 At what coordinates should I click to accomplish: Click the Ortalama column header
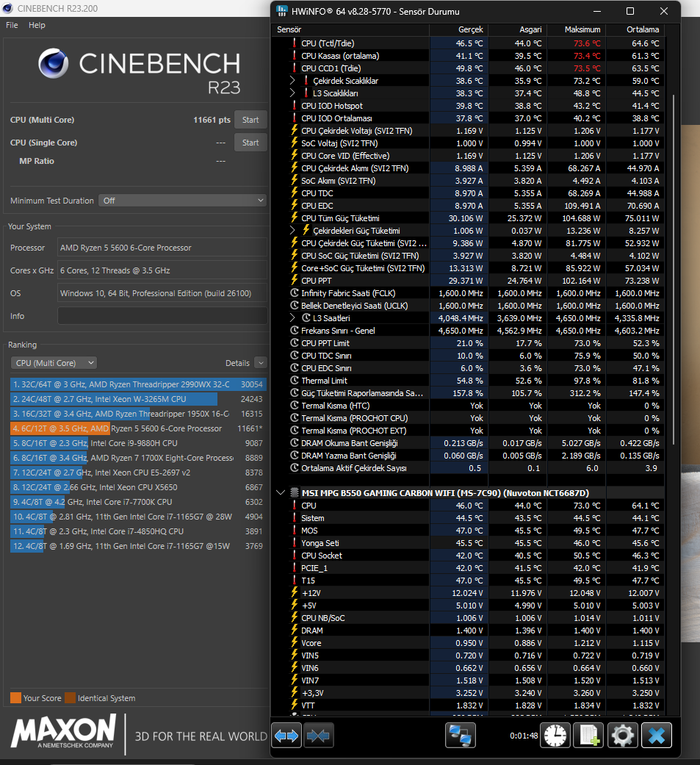click(634, 29)
